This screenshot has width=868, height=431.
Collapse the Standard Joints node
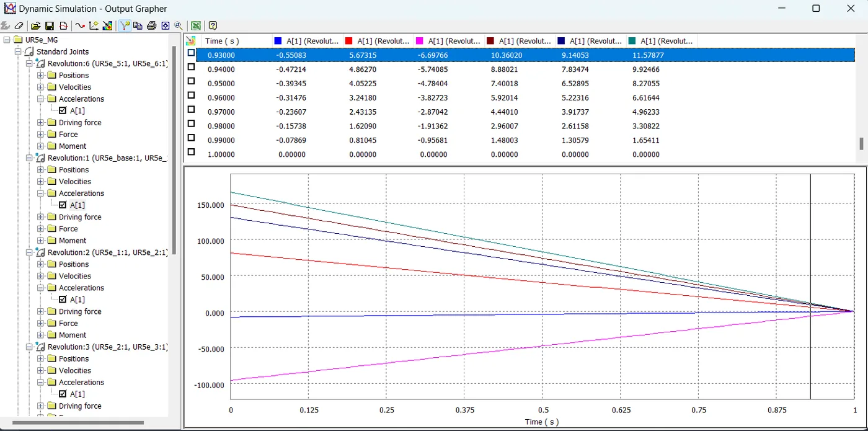[x=18, y=51]
